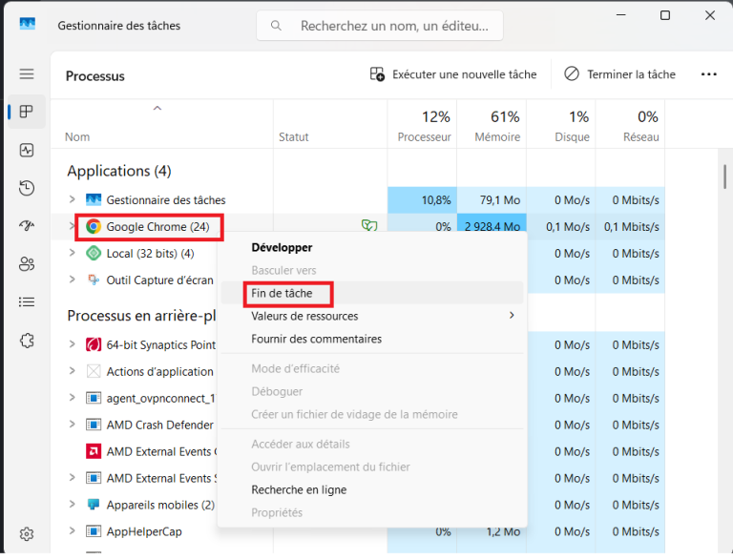The width and height of the screenshot is (733, 560).
Task: Click the AMD External Events red icon
Action: coord(94,451)
